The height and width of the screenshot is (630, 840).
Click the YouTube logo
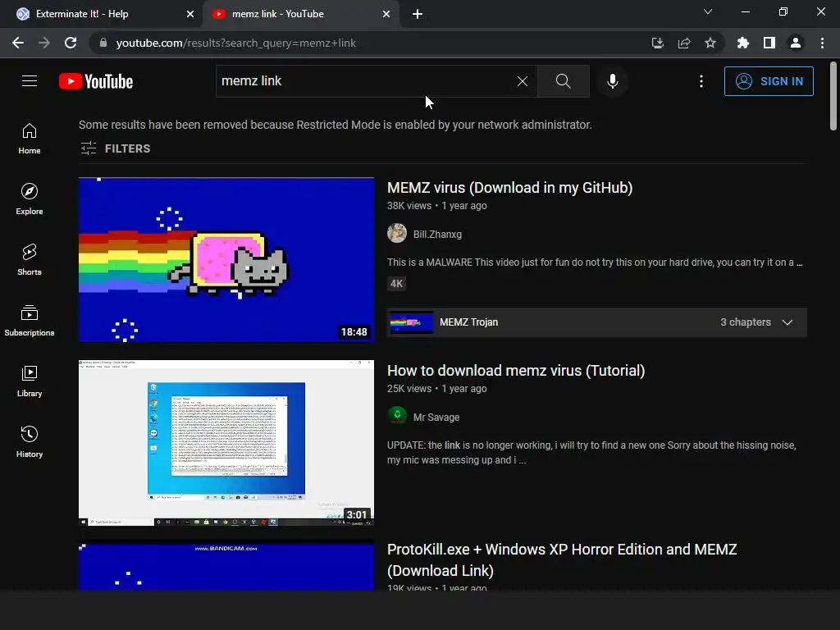pos(96,81)
